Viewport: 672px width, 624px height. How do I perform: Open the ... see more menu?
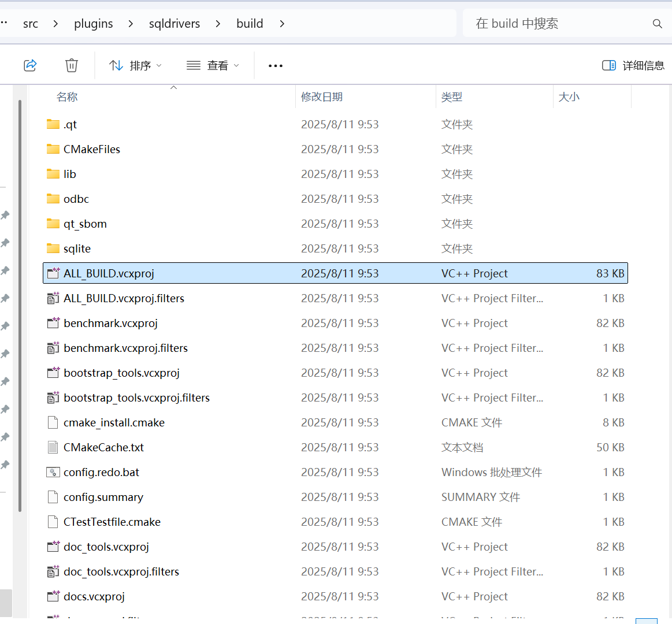pyautogui.click(x=276, y=65)
